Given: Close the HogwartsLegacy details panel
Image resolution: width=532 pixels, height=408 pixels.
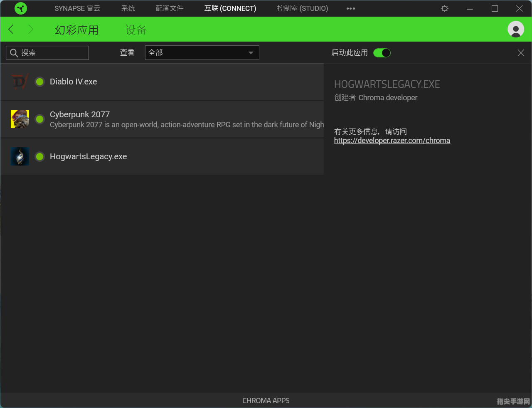Looking at the screenshot, I should (521, 53).
